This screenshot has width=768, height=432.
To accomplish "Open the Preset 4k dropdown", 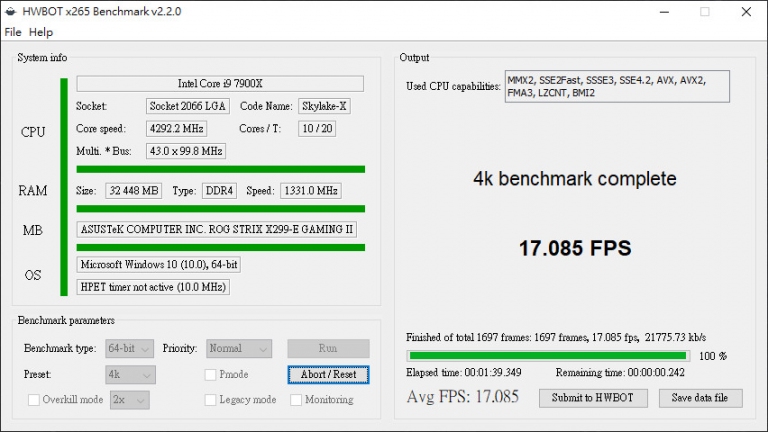I will 130,375.
